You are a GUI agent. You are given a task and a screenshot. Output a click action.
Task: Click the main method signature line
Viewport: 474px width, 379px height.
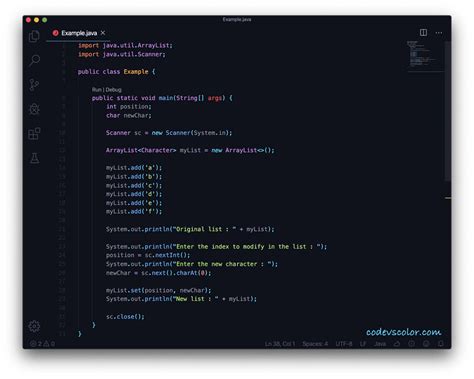(x=162, y=98)
